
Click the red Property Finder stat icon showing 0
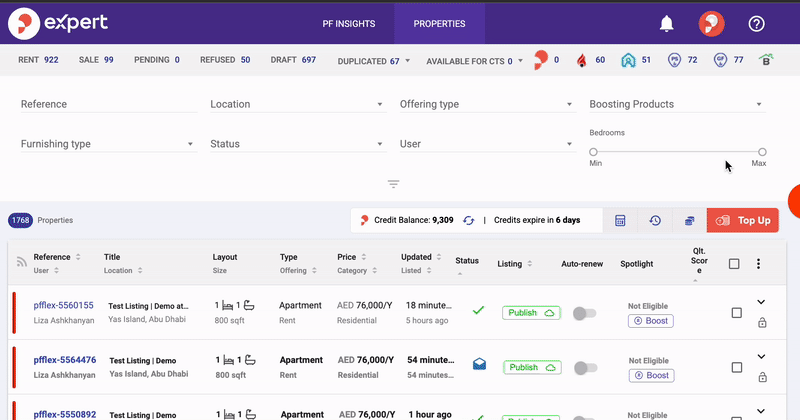pos(541,60)
